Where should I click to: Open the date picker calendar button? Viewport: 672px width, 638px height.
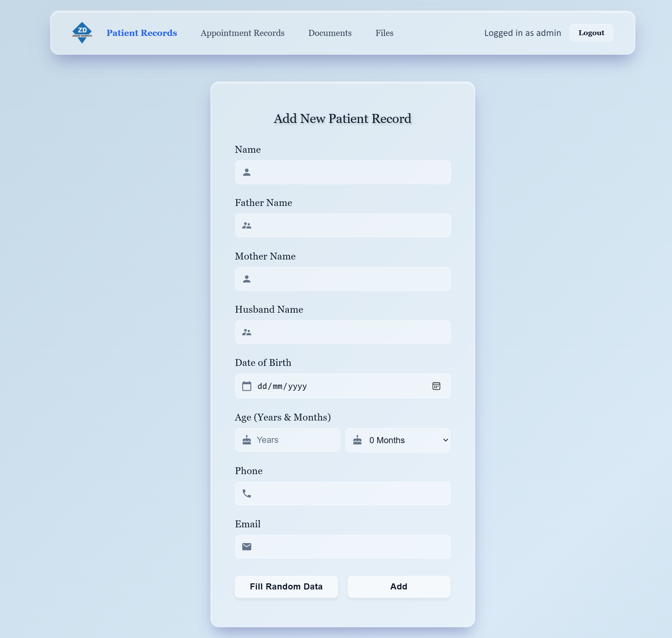[436, 386]
